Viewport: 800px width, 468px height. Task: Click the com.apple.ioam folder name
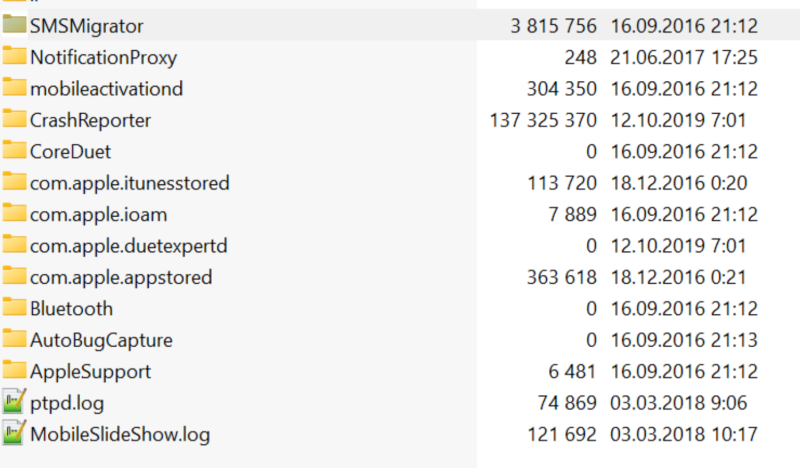[x=98, y=215]
